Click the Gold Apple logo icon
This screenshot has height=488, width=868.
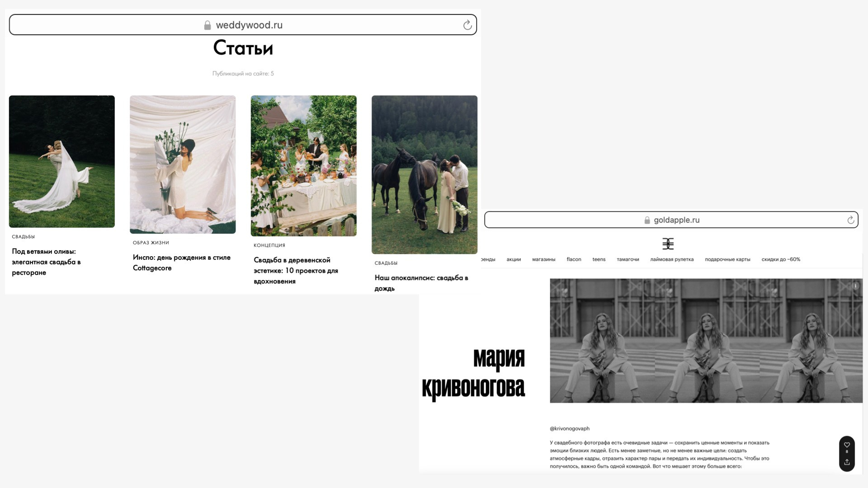668,244
